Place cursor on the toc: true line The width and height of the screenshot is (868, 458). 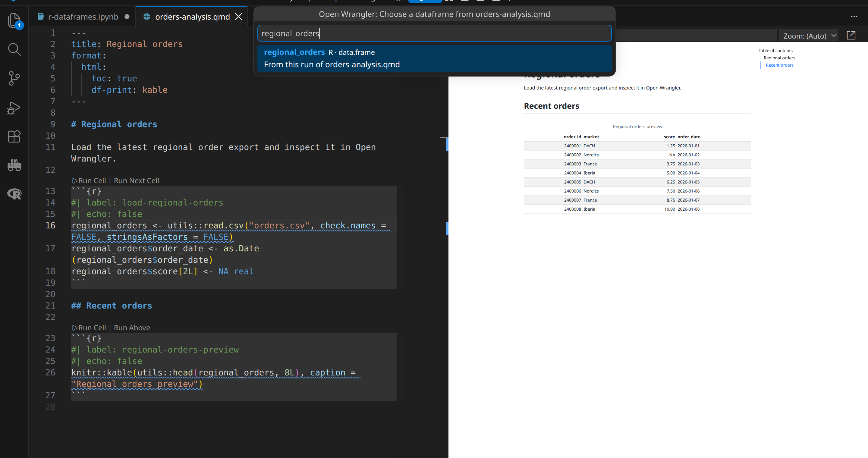(x=114, y=78)
